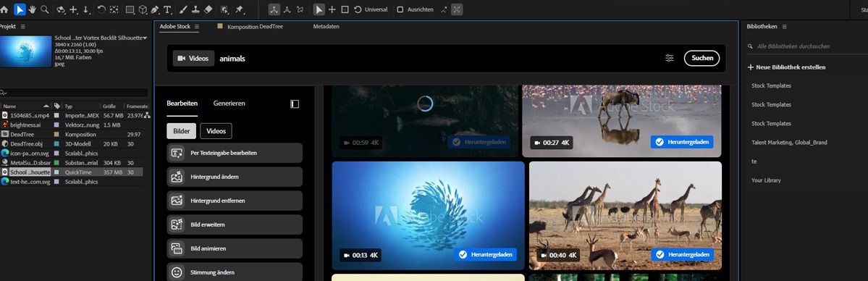Click label color swatch of DeadTree composition row

tap(56, 135)
